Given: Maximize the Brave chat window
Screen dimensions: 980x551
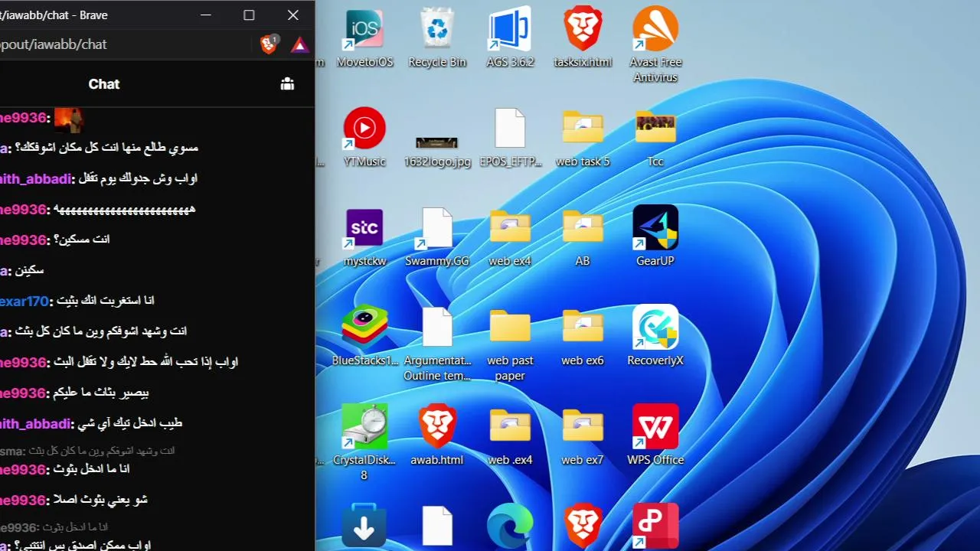Looking at the screenshot, I should 249,15.
